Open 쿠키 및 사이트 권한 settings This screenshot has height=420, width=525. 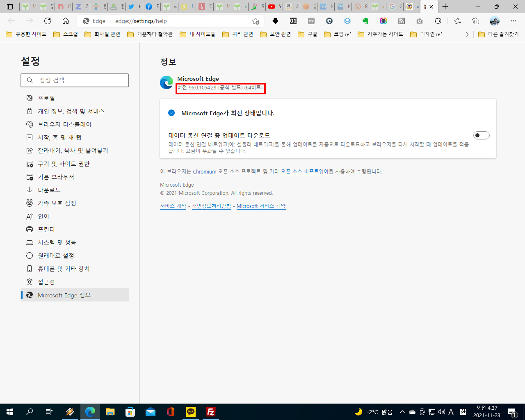[75, 164]
